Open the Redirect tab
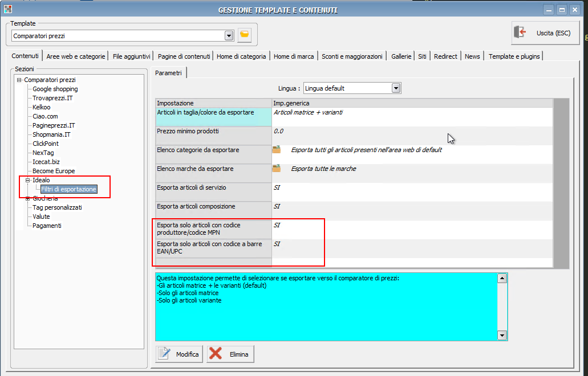 [445, 56]
